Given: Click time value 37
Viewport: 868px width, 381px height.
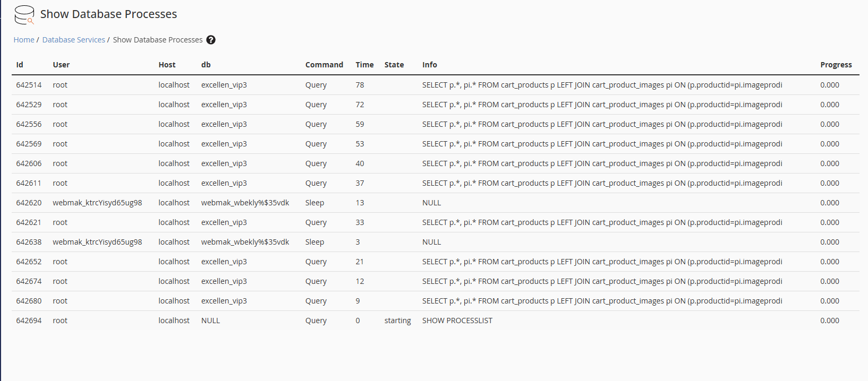Looking at the screenshot, I should [x=360, y=183].
